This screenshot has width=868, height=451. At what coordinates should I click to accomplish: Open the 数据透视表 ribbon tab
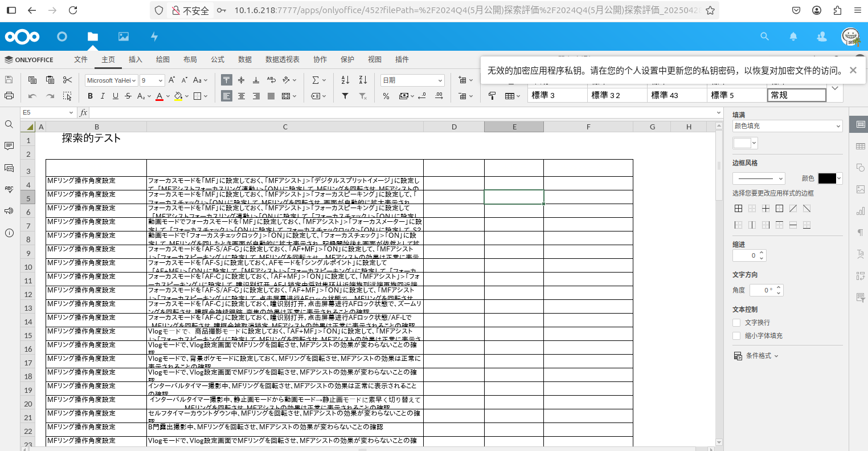pyautogui.click(x=282, y=59)
